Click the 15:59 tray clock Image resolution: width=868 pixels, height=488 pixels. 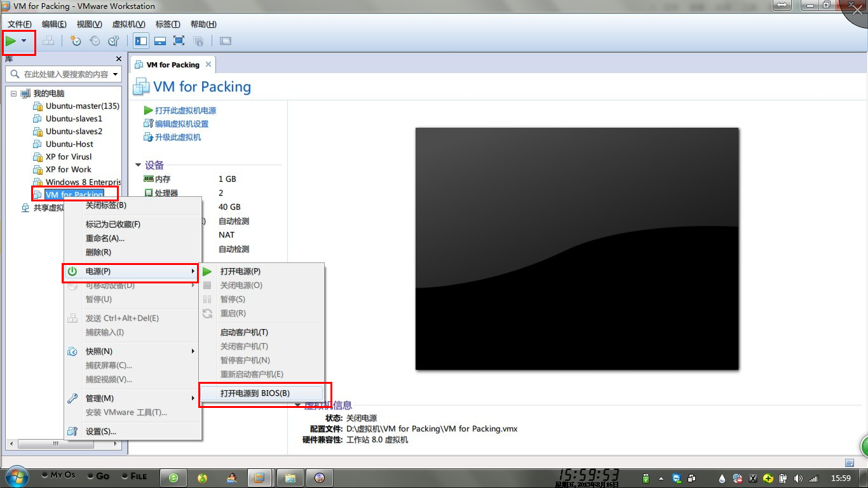click(x=841, y=478)
